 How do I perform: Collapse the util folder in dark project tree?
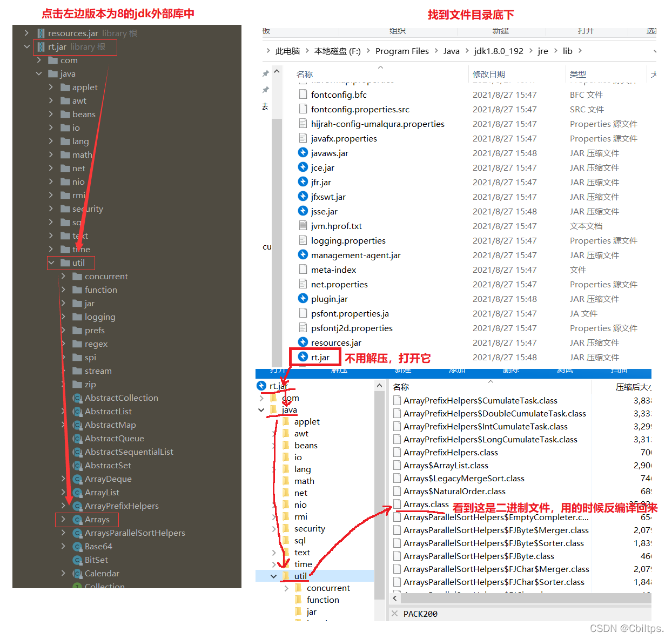[x=51, y=263]
